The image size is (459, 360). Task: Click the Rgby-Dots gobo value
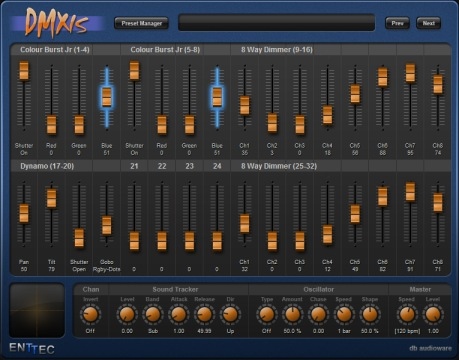click(107, 269)
